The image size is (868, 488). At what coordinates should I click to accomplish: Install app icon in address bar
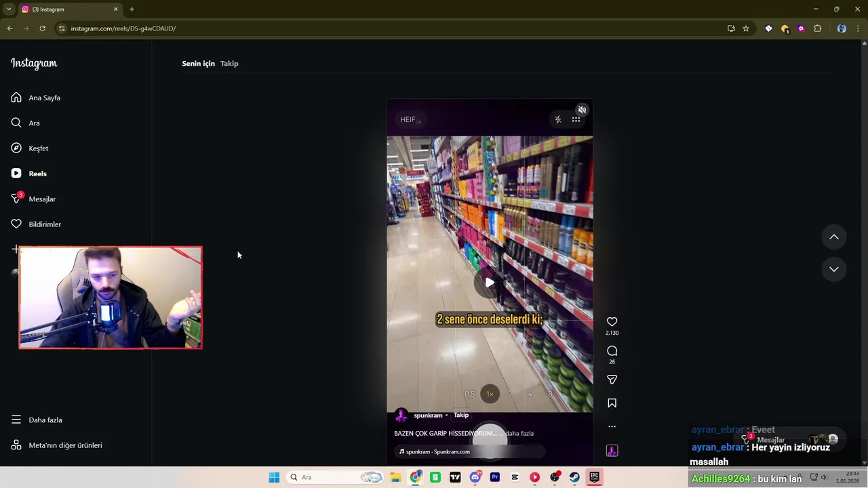pyautogui.click(x=731, y=28)
